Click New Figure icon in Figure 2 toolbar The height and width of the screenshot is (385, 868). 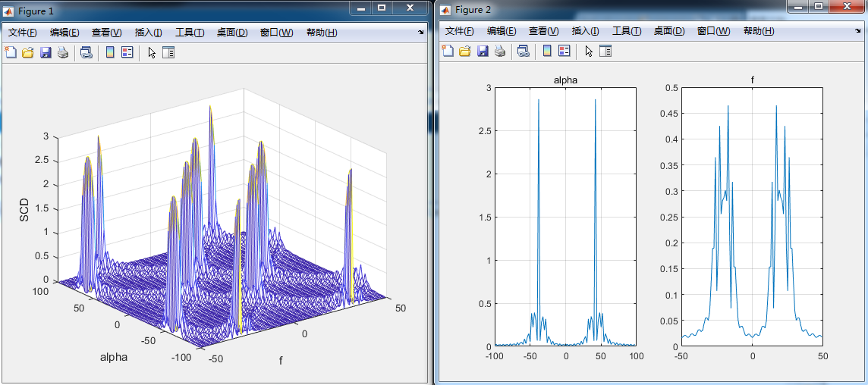448,51
